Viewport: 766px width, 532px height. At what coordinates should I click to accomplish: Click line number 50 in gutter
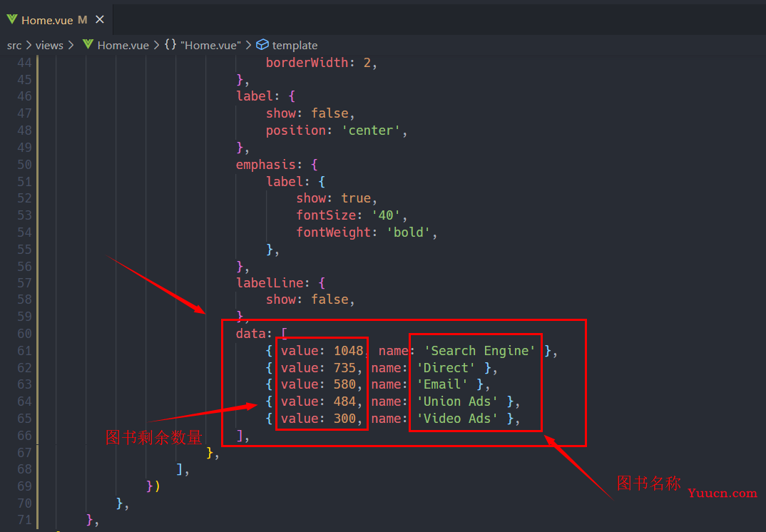[24, 165]
